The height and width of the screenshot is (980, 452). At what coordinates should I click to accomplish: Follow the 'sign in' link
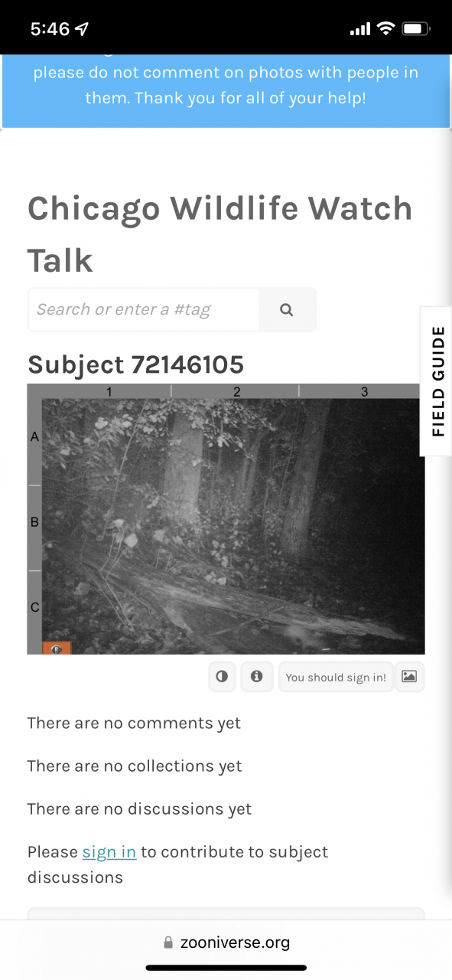click(x=109, y=852)
